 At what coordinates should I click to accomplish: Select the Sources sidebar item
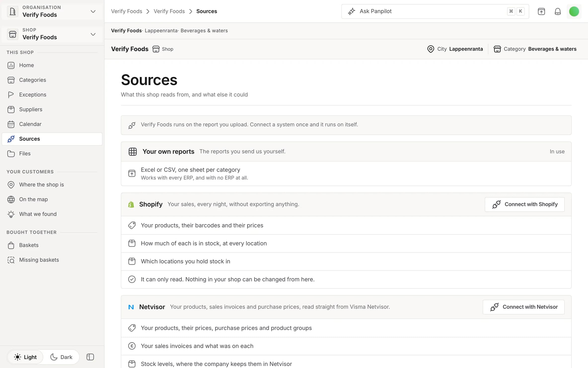pyautogui.click(x=52, y=139)
